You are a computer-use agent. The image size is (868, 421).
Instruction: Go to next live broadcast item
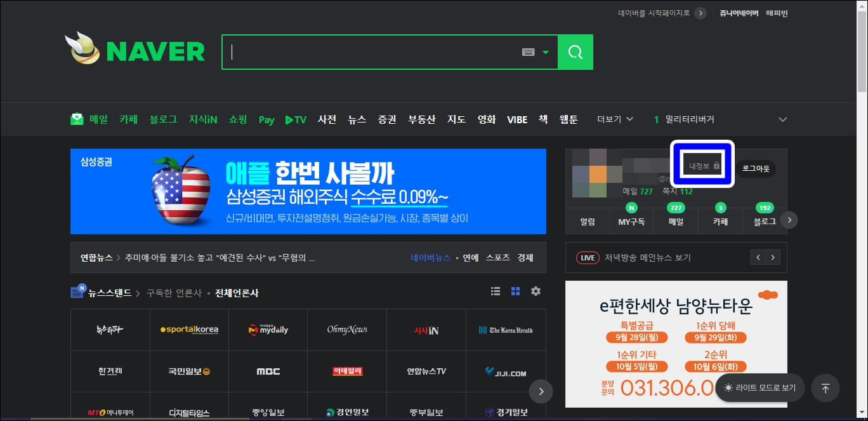773,258
